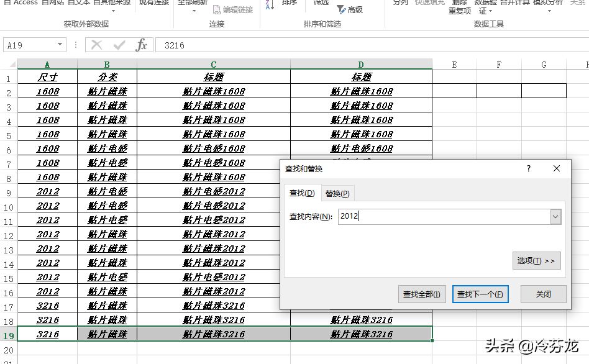Click the select-all corner triangle of sheet

(x=12, y=64)
